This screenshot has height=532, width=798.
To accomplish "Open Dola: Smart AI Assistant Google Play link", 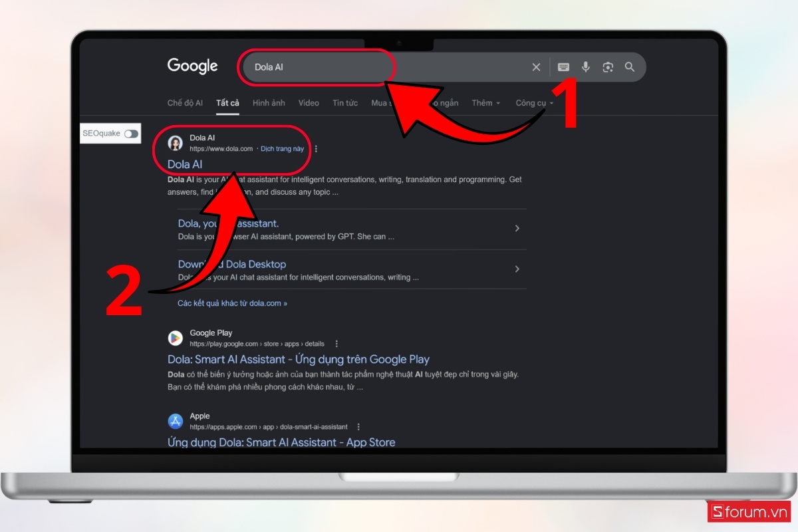I will (299, 360).
